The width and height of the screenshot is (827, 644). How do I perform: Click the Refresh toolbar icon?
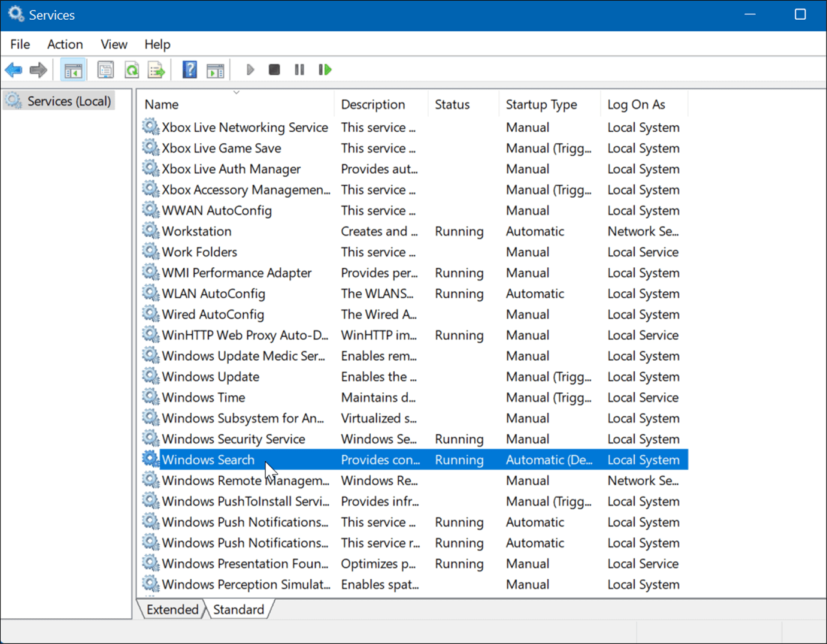132,70
